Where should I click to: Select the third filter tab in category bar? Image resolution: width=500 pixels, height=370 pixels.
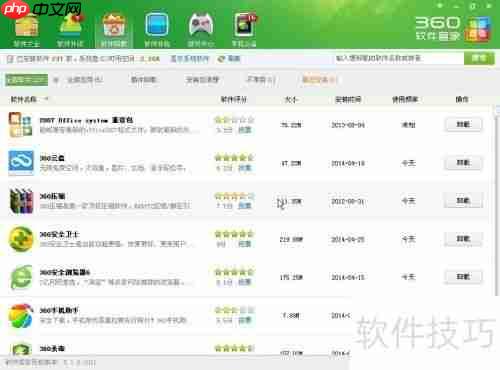point(143,80)
